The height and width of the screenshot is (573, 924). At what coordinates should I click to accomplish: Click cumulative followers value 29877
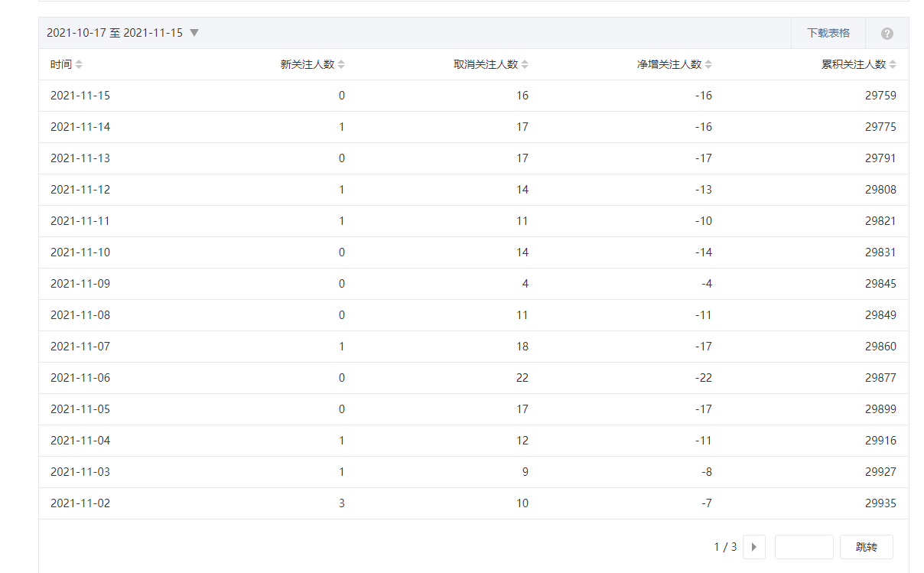tap(880, 378)
